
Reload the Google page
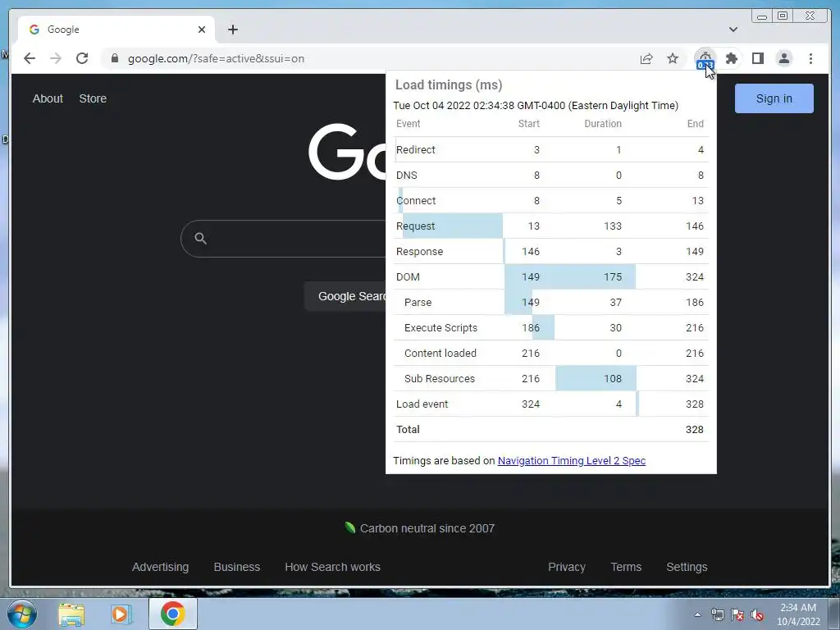tap(82, 58)
